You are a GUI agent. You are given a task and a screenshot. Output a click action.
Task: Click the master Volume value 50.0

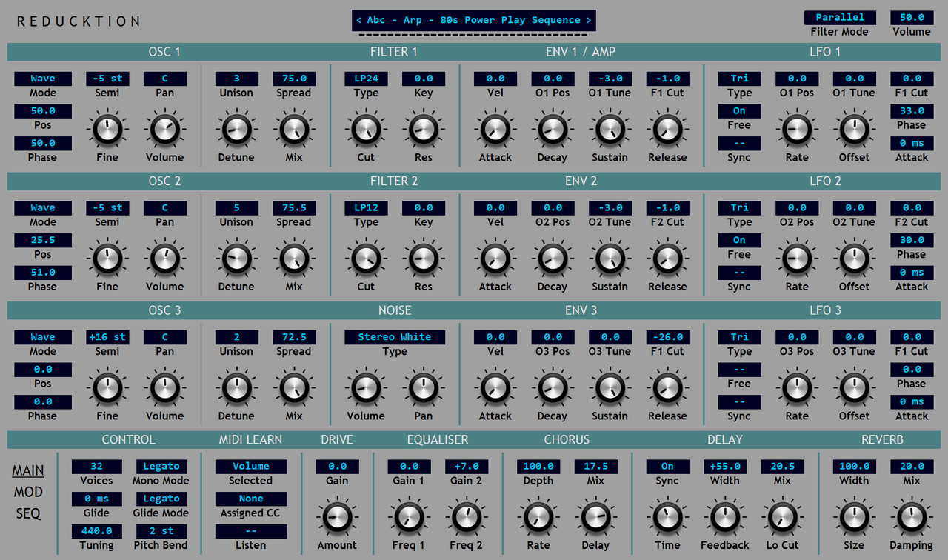[x=912, y=18]
